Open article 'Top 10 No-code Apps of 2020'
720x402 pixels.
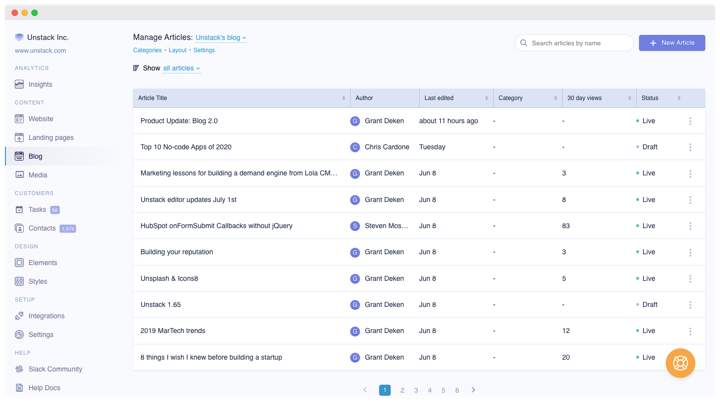(x=186, y=147)
